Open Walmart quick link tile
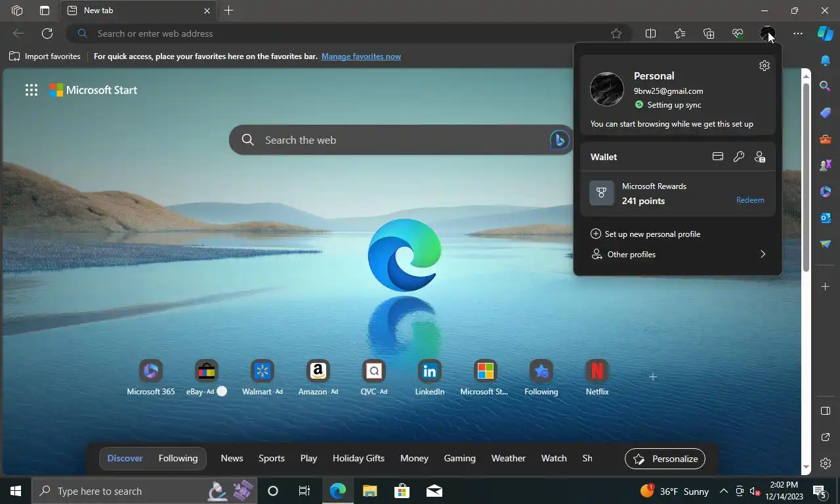The width and height of the screenshot is (840, 504). [262, 379]
